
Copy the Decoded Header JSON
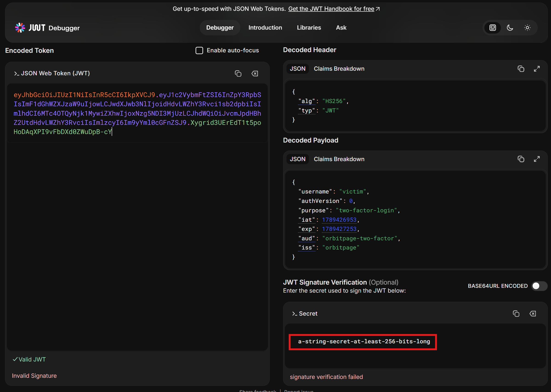coord(521,69)
